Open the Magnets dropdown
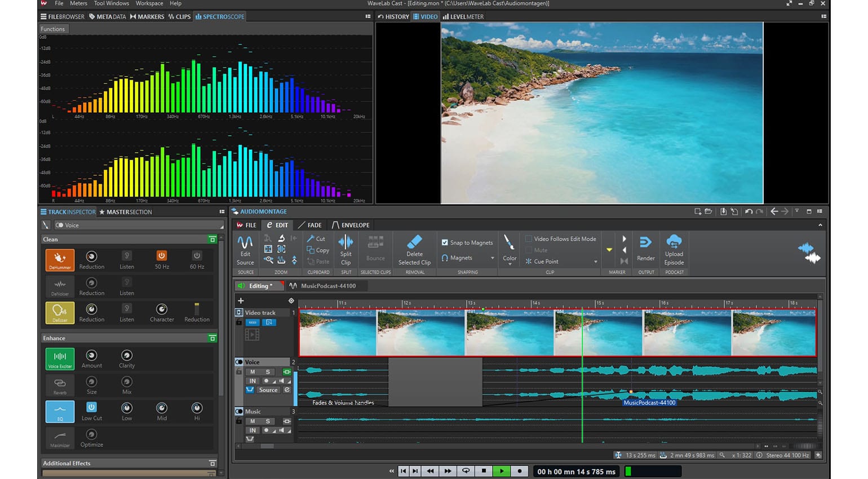The width and height of the screenshot is (868, 479). [492, 258]
